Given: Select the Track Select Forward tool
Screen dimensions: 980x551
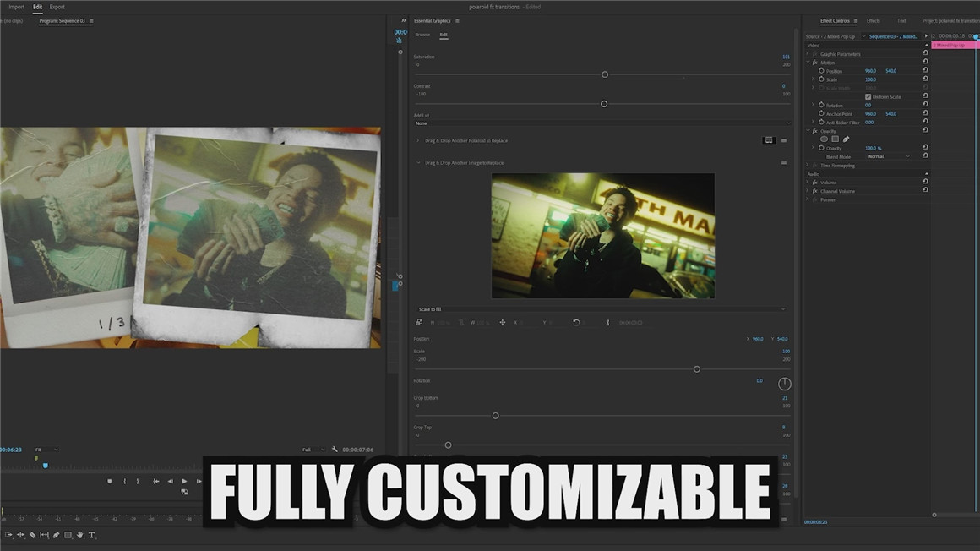Looking at the screenshot, I should click(8, 535).
